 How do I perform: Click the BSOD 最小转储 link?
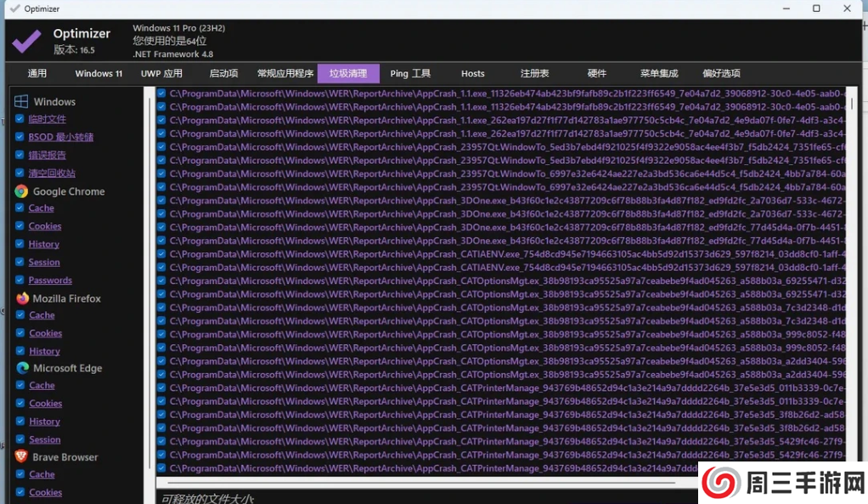point(60,137)
